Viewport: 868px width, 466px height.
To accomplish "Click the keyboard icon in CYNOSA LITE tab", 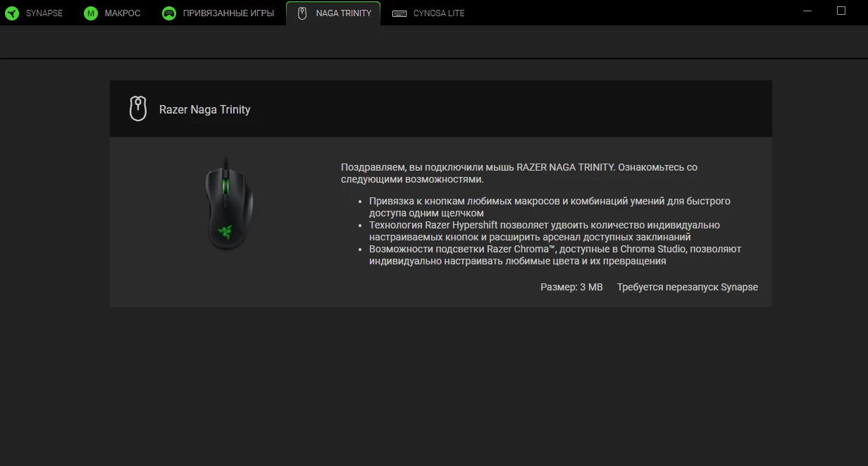I will [x=399, y=13].
